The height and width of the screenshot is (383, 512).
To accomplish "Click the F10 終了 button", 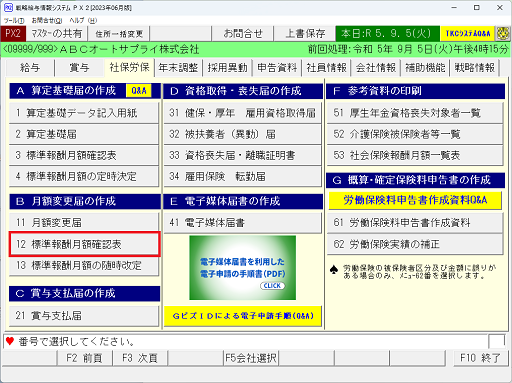I will (480, 358).
